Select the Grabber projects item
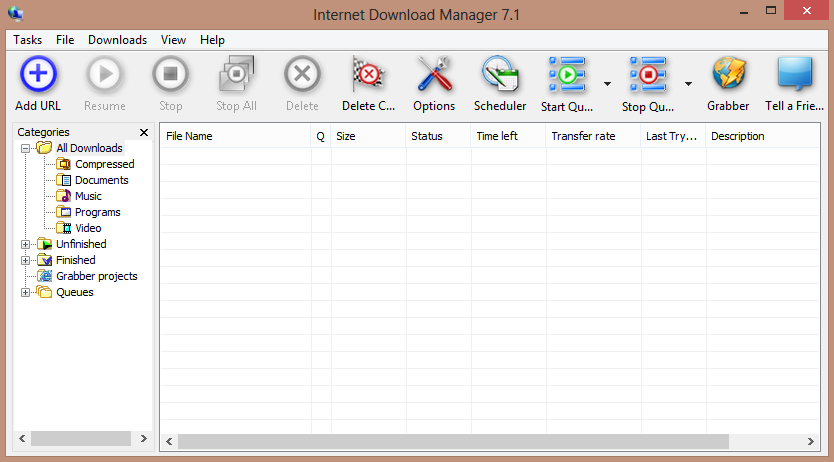Image resolution: width=834 pixels, height=462 pixels. point(87,276)
